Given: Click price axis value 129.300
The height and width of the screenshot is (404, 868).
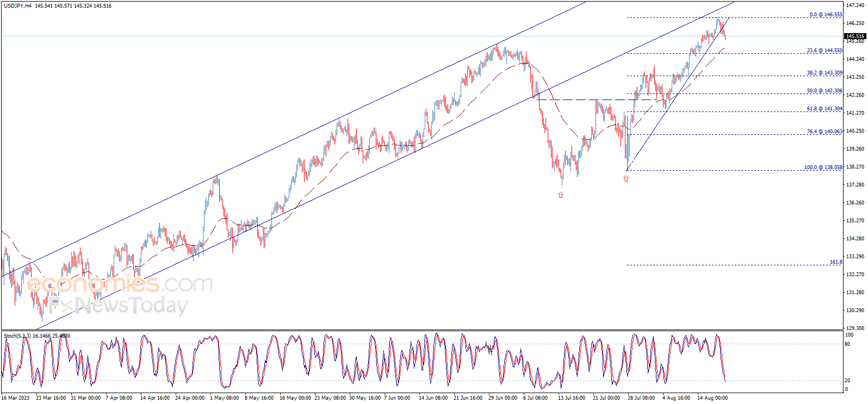Looking at the screenshot, I should point(855,328).
